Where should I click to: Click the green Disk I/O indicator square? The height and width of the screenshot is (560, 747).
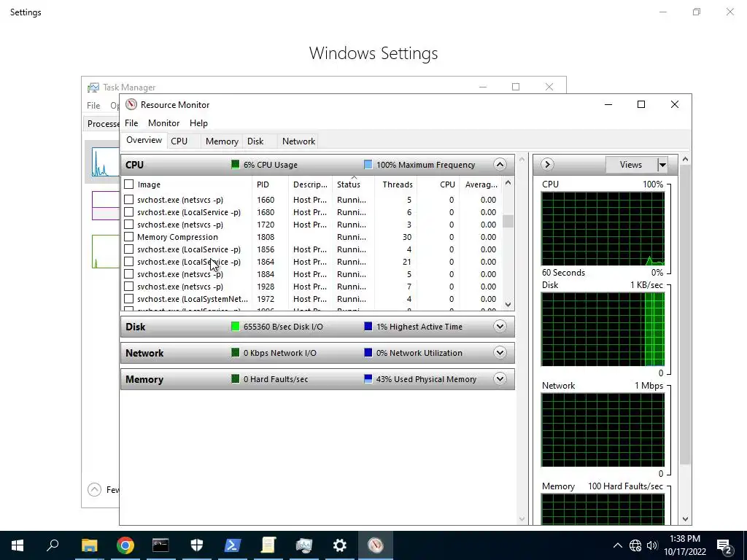tap(235, 326)
